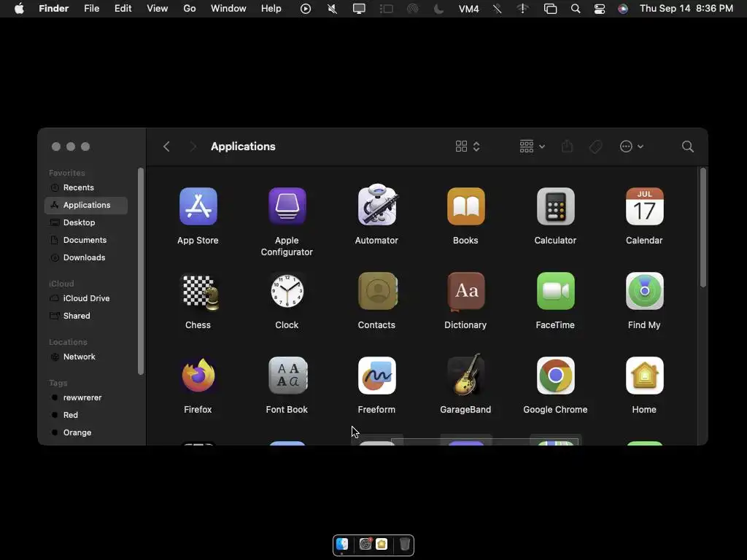
Task: Open the App Store application
Action: 198,206
